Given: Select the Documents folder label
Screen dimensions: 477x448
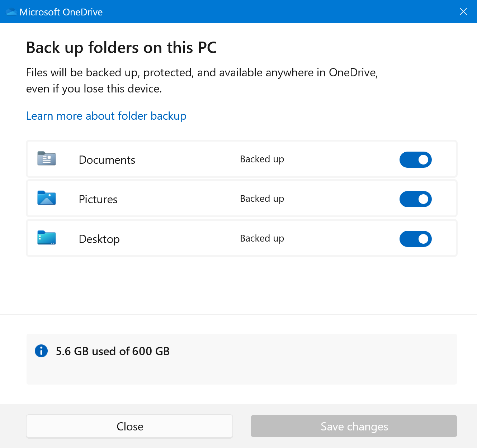Looking at the screenshot, I should [107, 160].
